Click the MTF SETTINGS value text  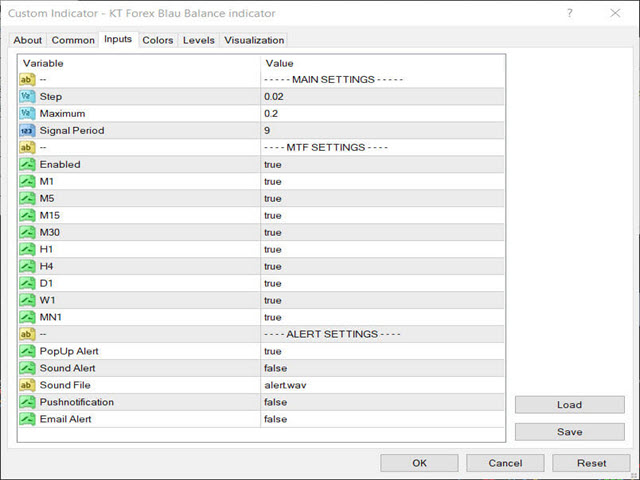click(x=326, y=147)
